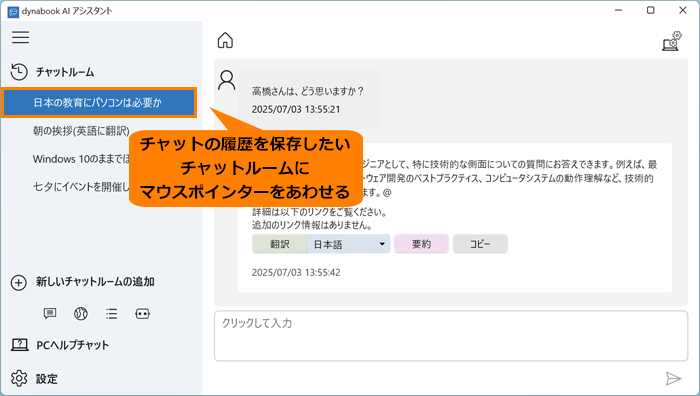Open the chat room history icon
700x396 pixels.
[19, 72]
